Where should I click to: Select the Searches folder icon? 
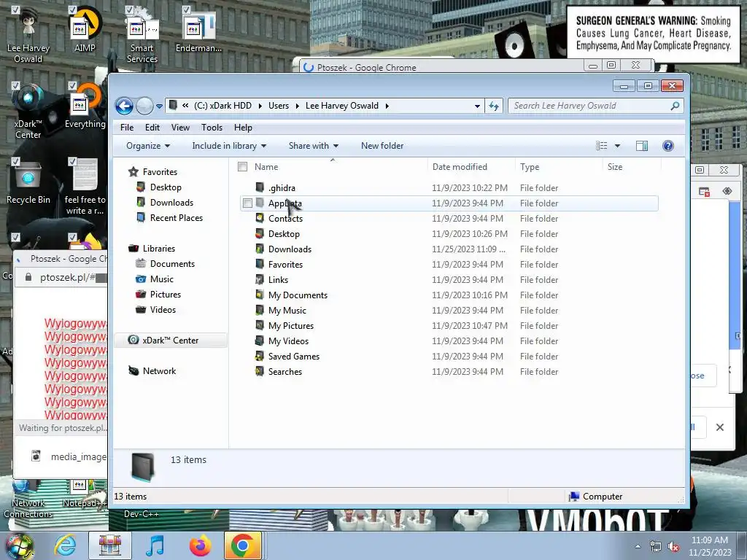click(x=260, y=371)
